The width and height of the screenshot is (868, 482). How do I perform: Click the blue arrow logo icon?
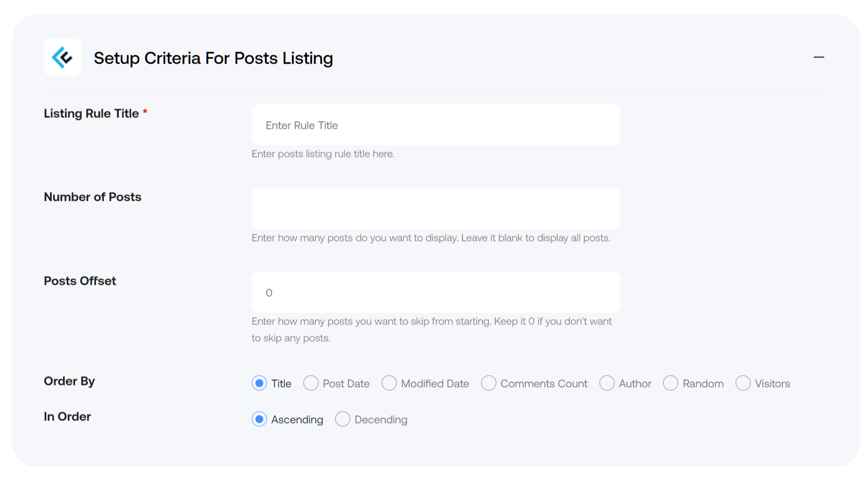point(63,57)
